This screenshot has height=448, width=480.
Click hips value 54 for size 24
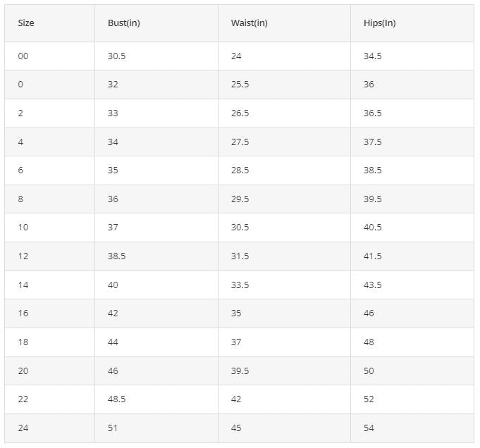tap(369, 428)
